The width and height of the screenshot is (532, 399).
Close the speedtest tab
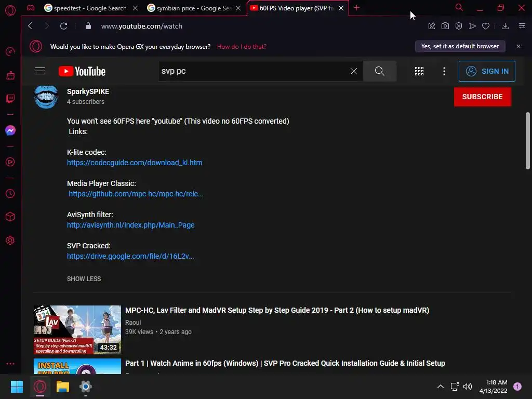click(x=136, y=8)
